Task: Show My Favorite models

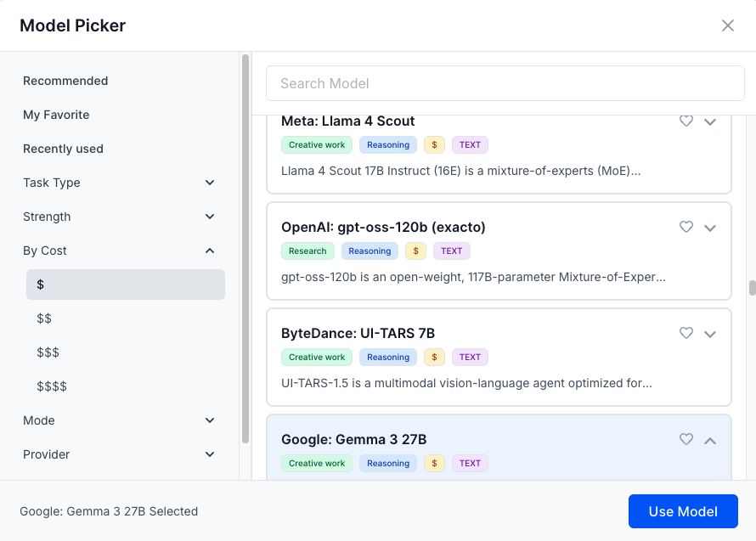Action: click(56, 115)
